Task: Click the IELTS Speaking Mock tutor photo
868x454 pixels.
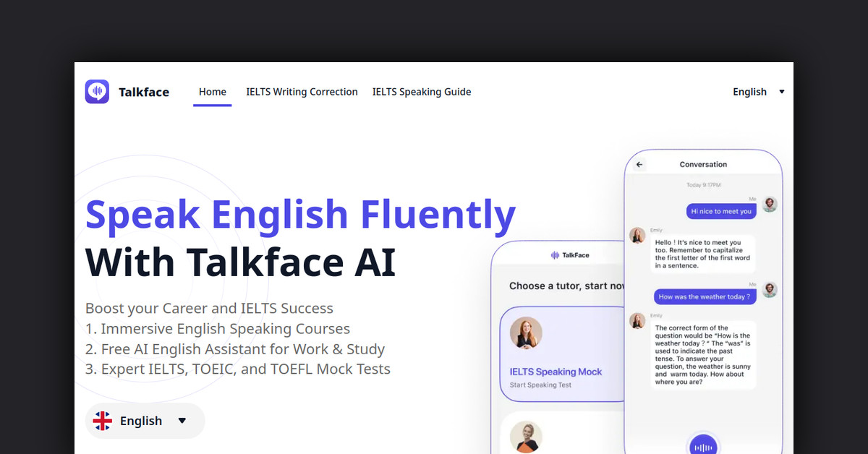Action: pos(527,333)
